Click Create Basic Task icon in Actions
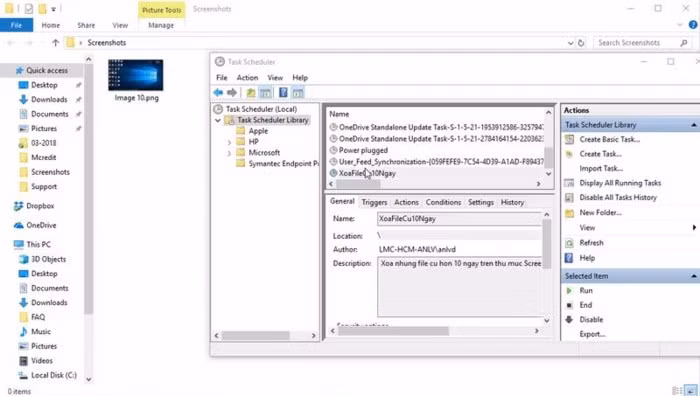 tap(569, 139)
